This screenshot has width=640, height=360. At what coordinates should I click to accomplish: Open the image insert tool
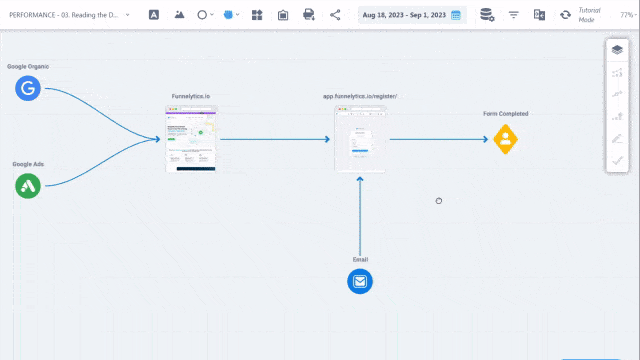coord(179,15)
